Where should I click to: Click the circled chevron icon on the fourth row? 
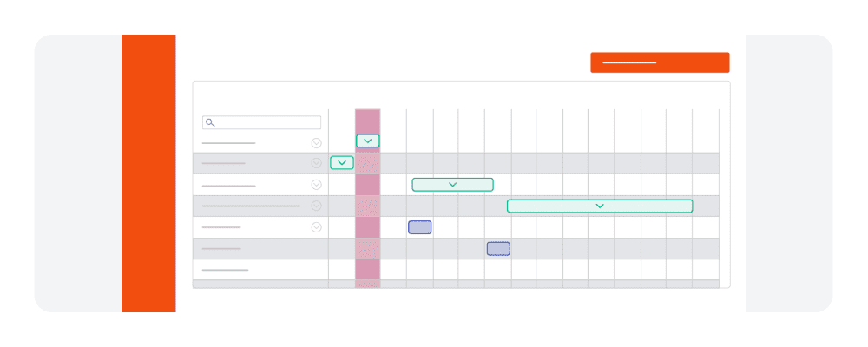pyautogui.click(x=316, y=206)
